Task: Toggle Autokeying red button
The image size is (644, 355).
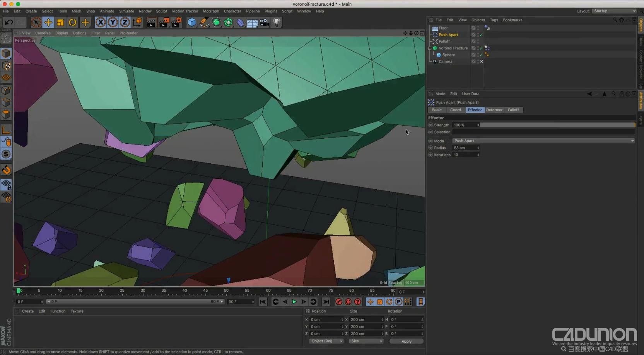Action: pos(348,302)
